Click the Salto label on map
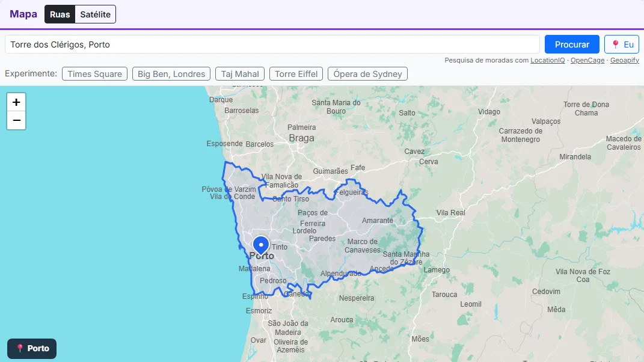Image resolution: width=644 pixels, height=362 pixels. point(407,113)
